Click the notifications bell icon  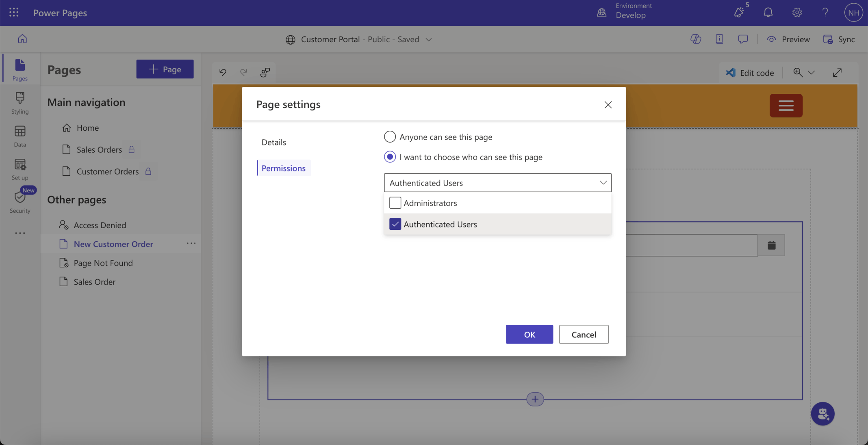768,13
